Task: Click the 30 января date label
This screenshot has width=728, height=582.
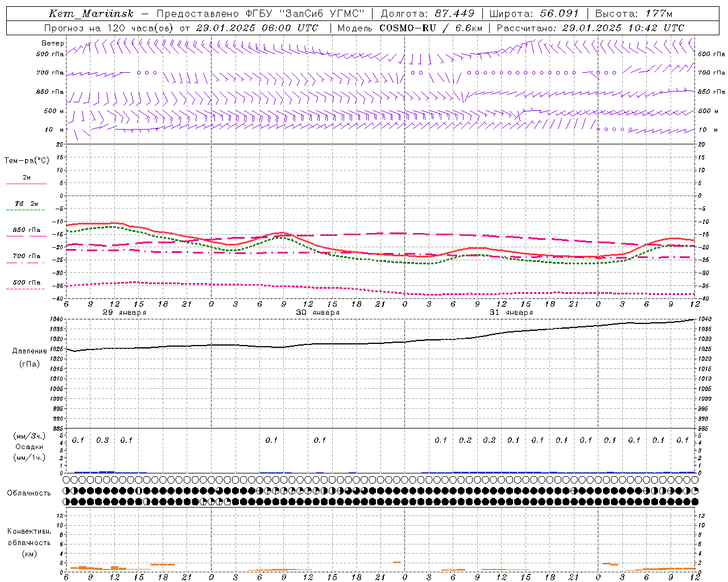Action: pos(317,313)
